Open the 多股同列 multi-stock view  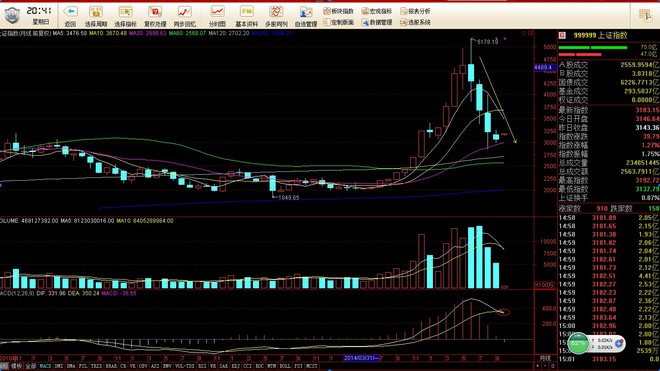pos(276,16)
